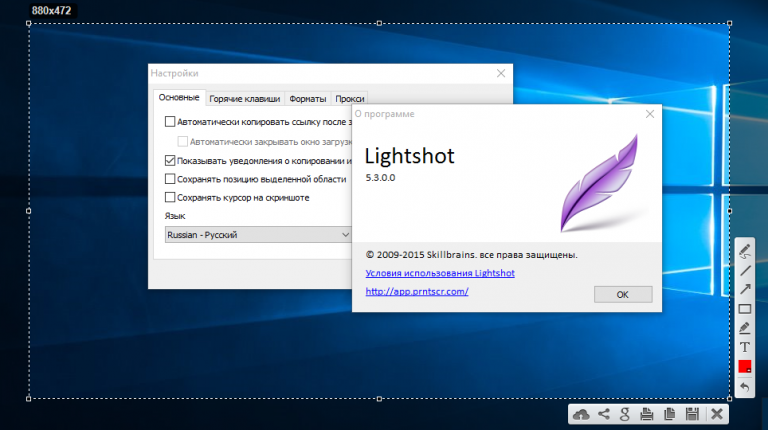Click the Lightshot title text in the dialog
Viewport: 768px width, 430px height.
pos(409,156)
